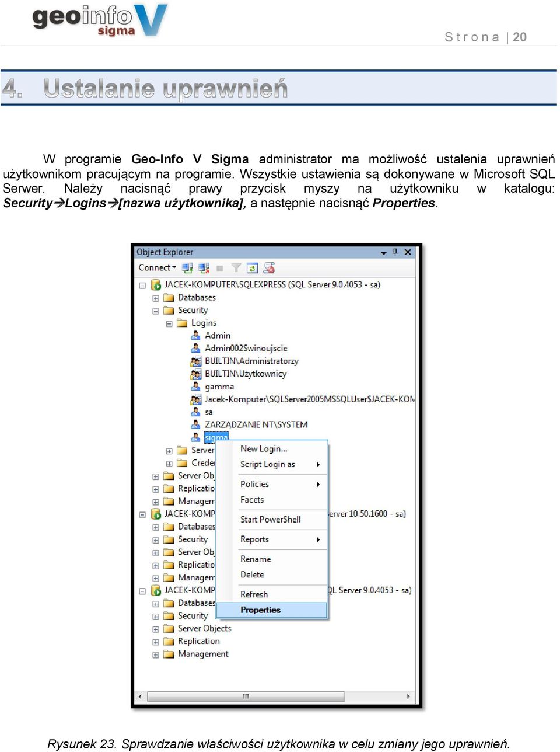The height and width of the screenshot is (752, 560).
Task: Choose New Login... from the context menu
Action: click(x=272, y=449)
